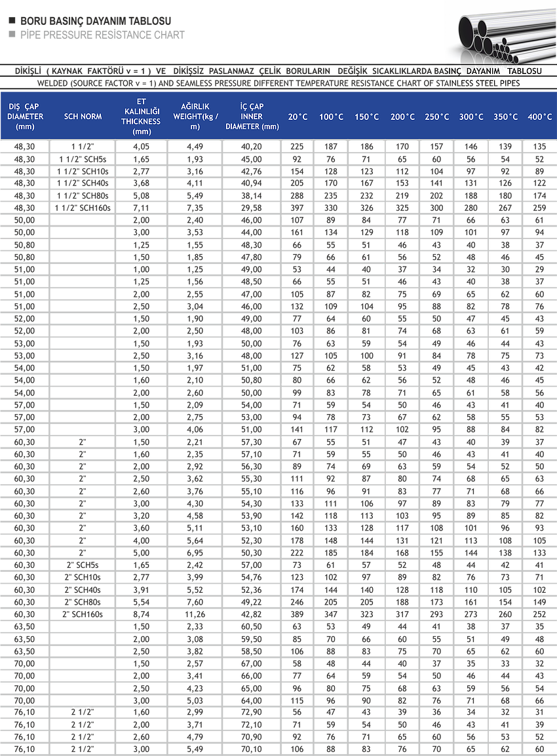The height and width of the screenshot is (756, 557).
Task: Click the 350°C temperature column header
Action: coord(505,117)
